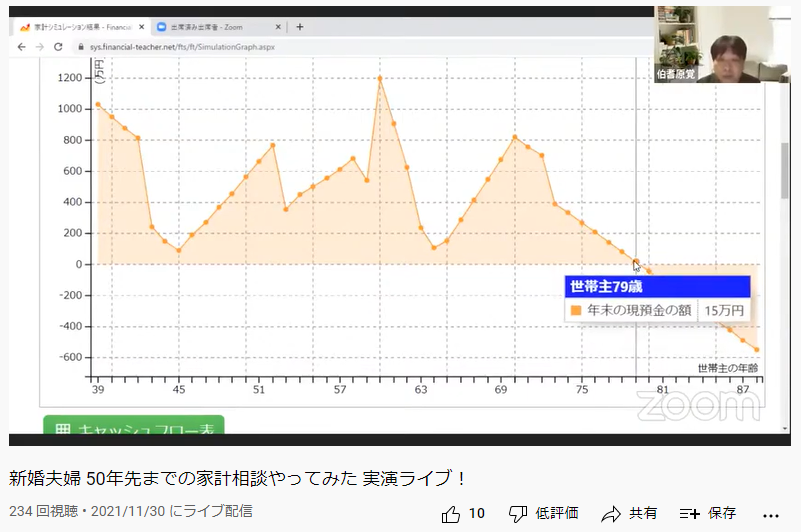Click the like count 10

pos(477,513)
